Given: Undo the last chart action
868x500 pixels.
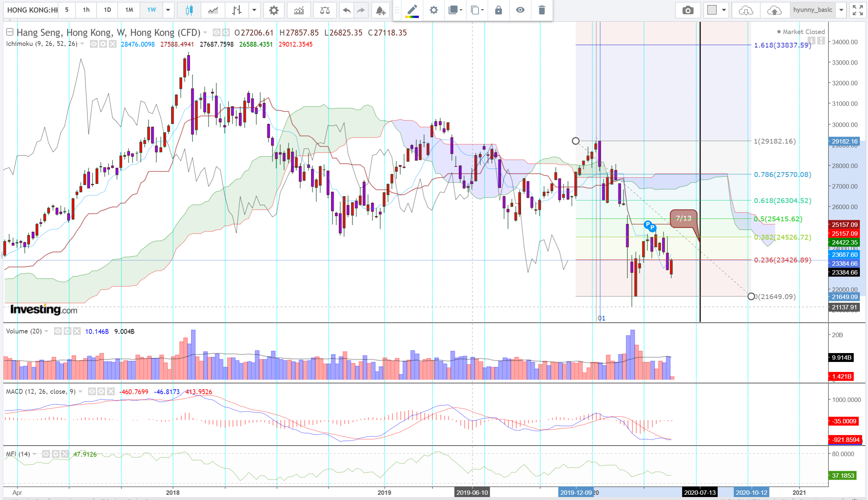Looking at the screenshot, I should click(x=346, y=10).
